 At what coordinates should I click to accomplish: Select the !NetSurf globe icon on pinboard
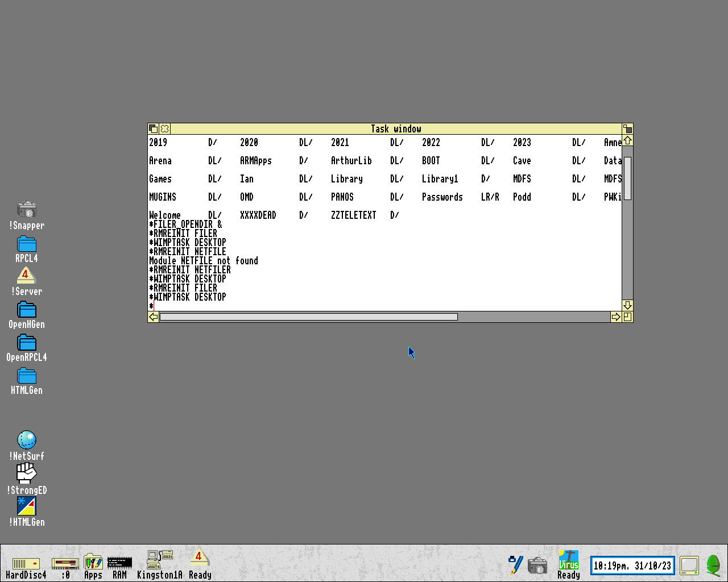tap(27, 440)
